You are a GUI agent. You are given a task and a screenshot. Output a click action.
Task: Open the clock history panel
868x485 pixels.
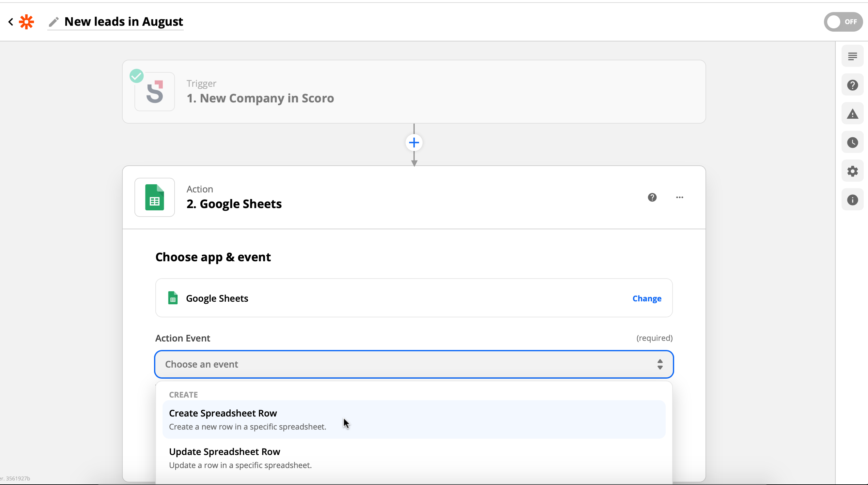click(852, 143)
